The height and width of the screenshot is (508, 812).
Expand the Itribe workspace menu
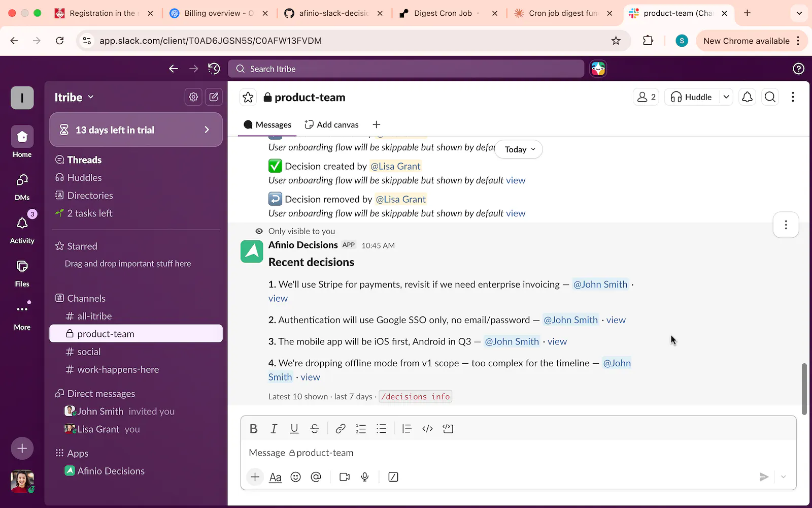(74, 97)
